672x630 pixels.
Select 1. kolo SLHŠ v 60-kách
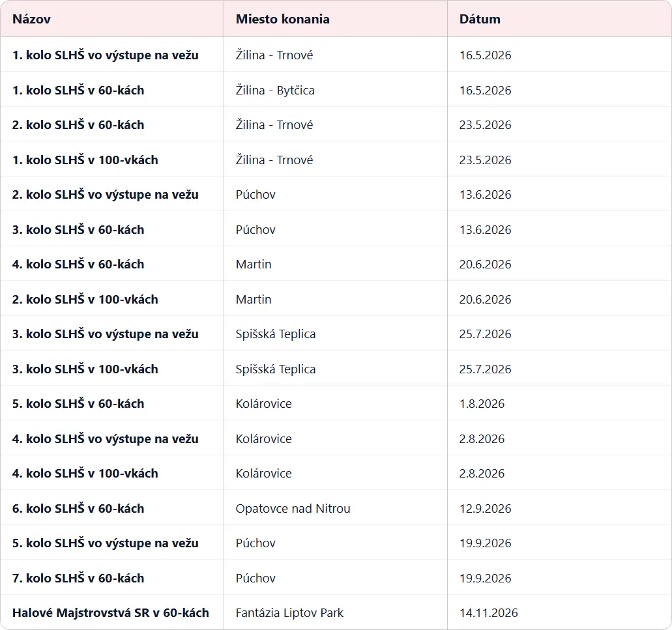click(x=78, y=91)
